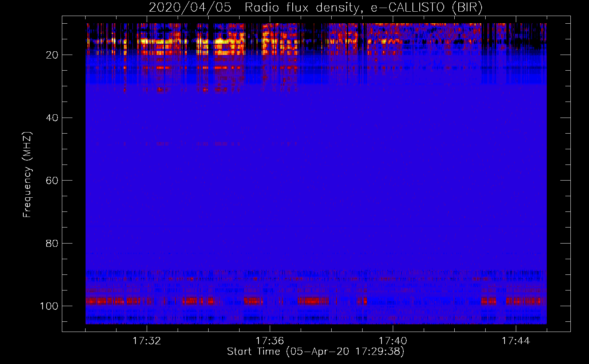Image resolution: width=589 pixels, height=364 pixels.
Task: Click the "Frequency (MHZ)" axis label
Action: pos(27,175)
